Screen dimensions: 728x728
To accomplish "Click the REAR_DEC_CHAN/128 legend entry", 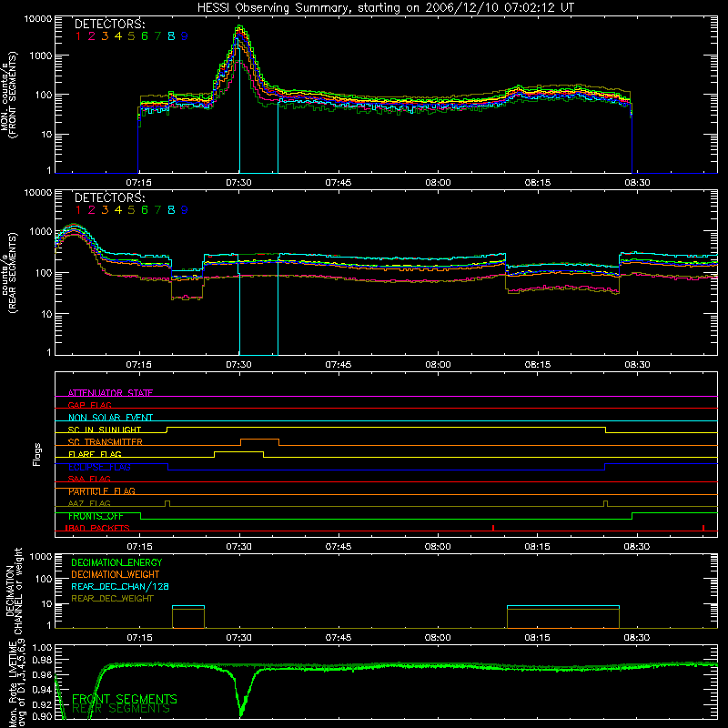I will click(x=120, y=586).
